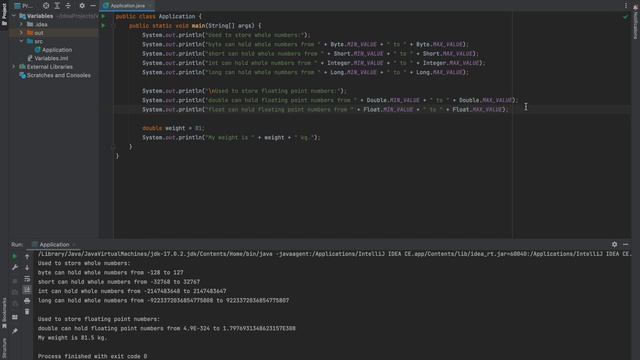Expand the out folder
This screenshot has height=360, width=640.
pyautogui.click(x=21, y=33)
